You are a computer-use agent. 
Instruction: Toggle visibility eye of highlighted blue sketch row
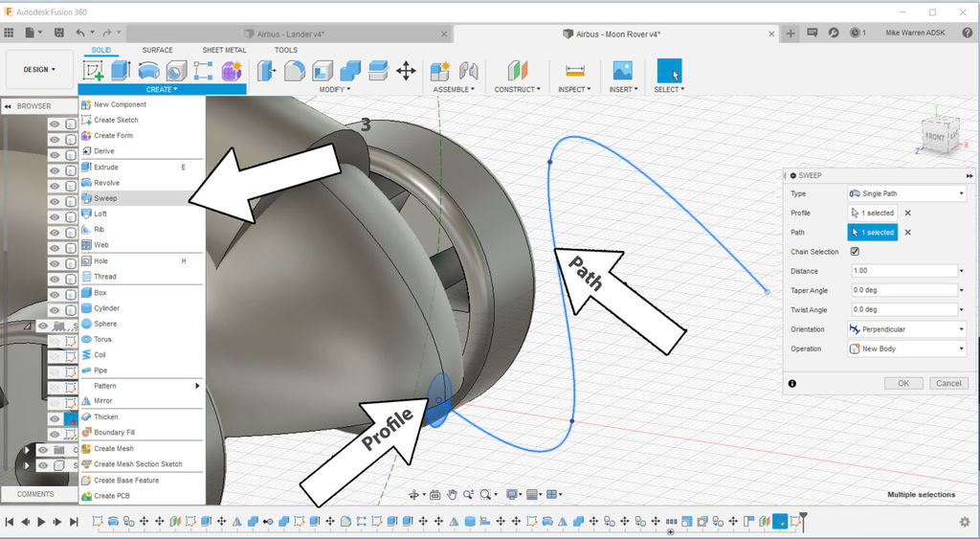coord(55,418)
